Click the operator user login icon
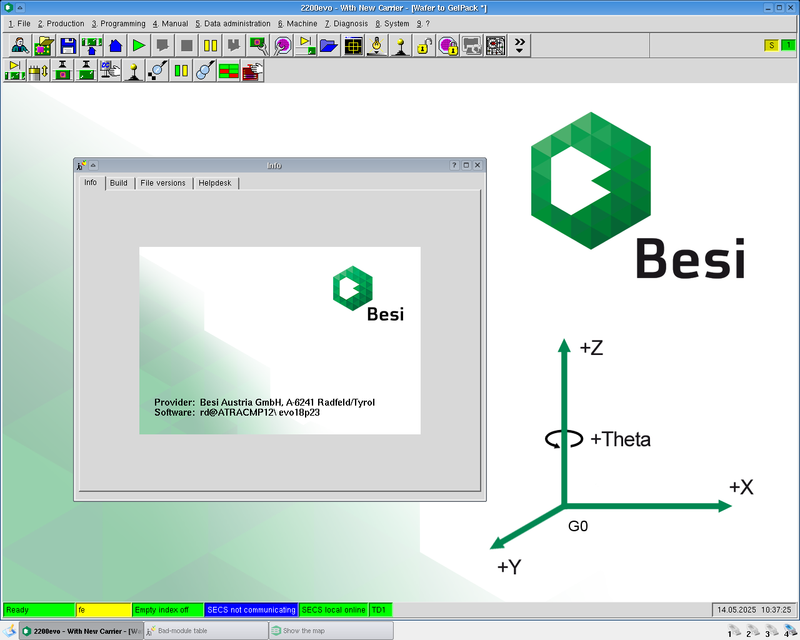Image resolution: width=800 pixels, height=640 pixels. [x=20, y=45]
